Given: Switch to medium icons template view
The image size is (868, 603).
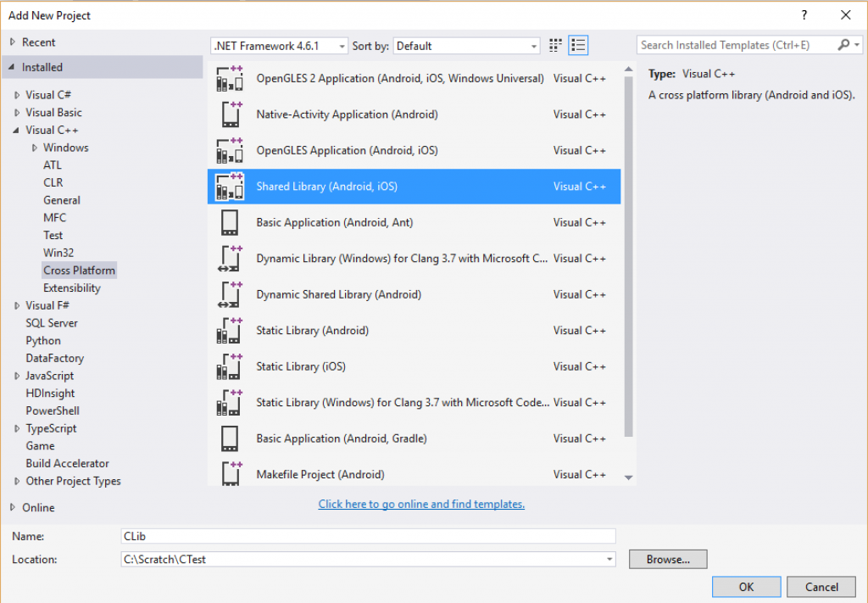Looking at the screenshot, I should [x=555, y=45].
